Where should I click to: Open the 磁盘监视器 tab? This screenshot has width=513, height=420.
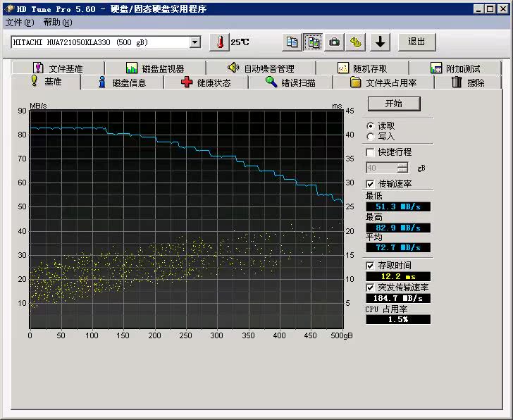click(x=154, y=68)
